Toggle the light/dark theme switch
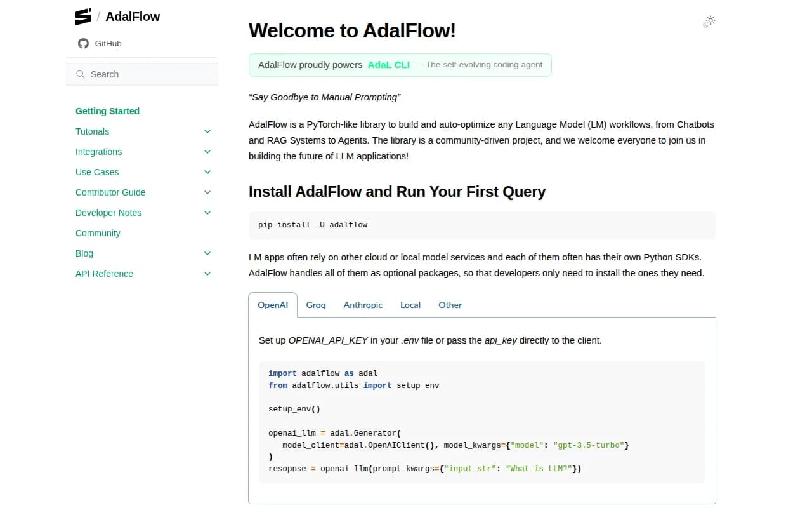Screen dimensions: 812x508 click(x=709, y=22)
